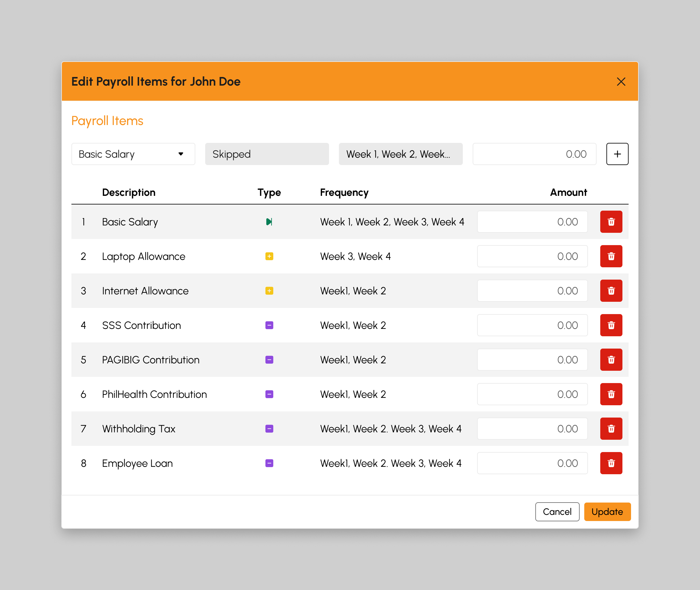Select the PhilHealth Contribution description text
This screenshot has height=590, width=700.
154,394
